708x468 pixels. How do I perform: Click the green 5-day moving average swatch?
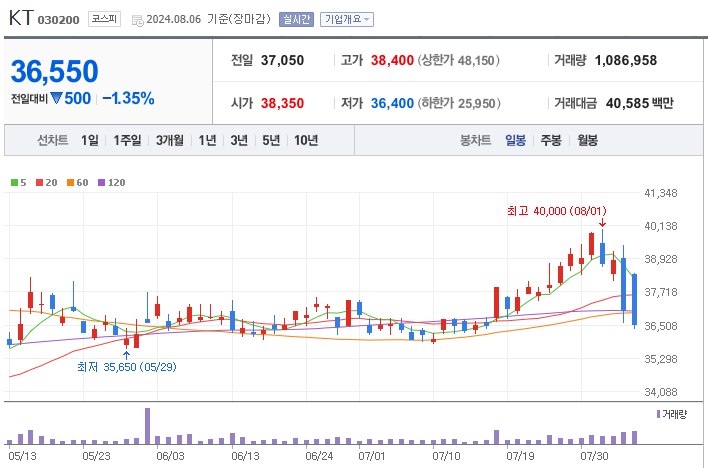[x=14, y=183]
